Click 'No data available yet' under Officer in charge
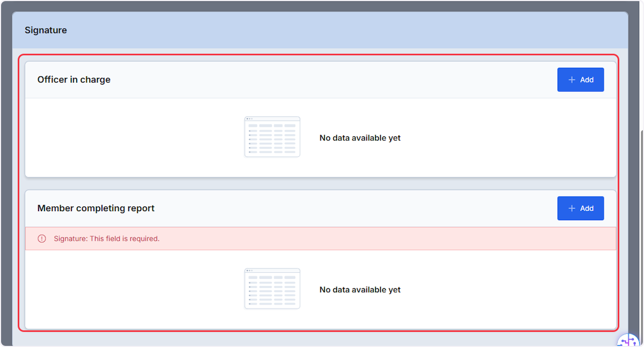Image resolution: width=644 pixels, height=347 pixels. click(x=360, y=138)
